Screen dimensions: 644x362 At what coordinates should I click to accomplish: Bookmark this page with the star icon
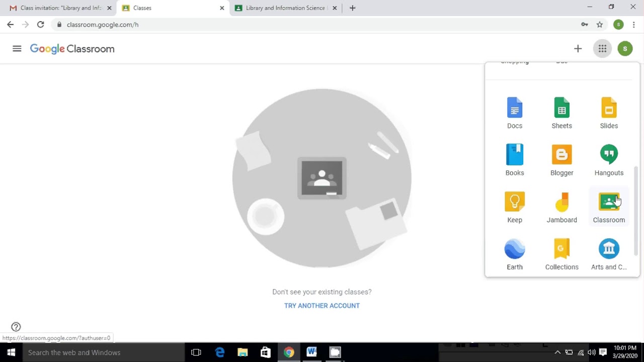[600, 25]
